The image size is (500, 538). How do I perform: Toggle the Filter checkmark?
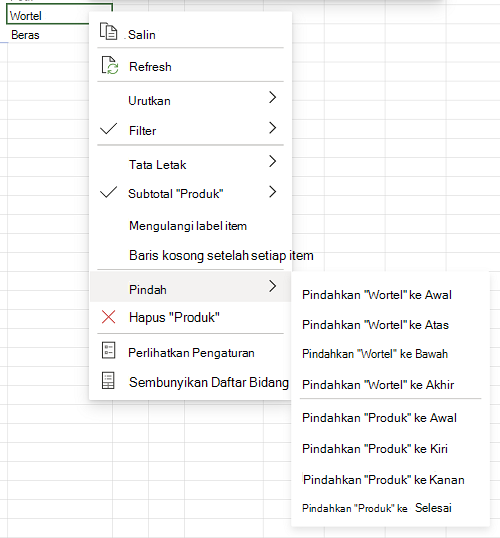(x=108, y=129)
